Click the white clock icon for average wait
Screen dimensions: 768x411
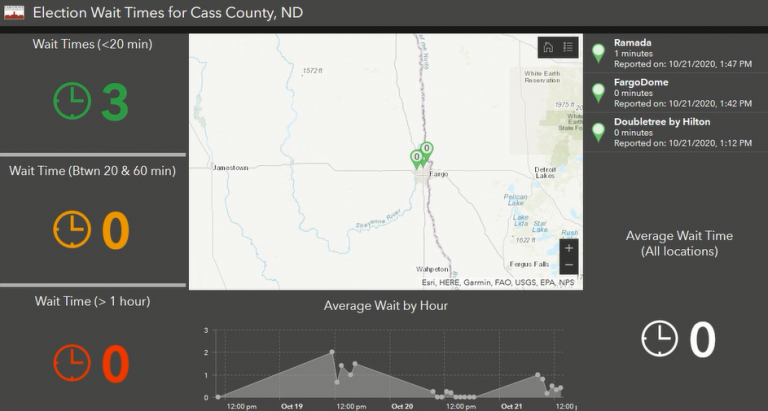660,338
